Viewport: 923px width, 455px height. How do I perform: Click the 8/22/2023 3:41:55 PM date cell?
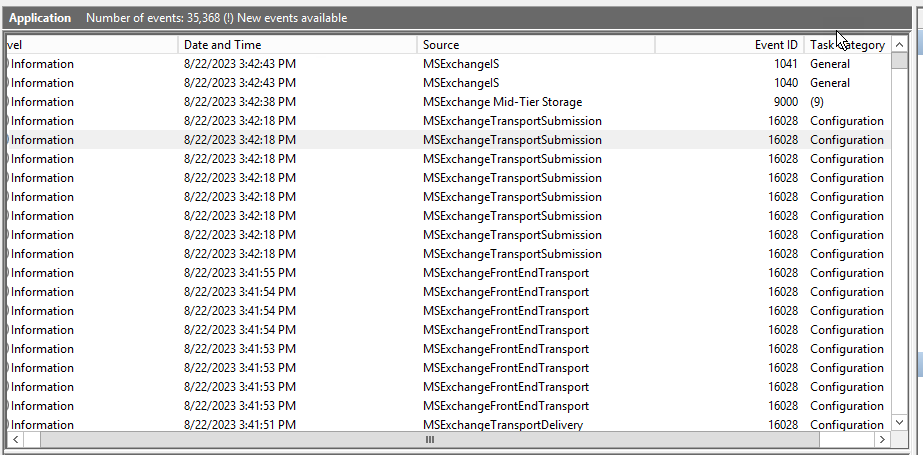(240, 273)
